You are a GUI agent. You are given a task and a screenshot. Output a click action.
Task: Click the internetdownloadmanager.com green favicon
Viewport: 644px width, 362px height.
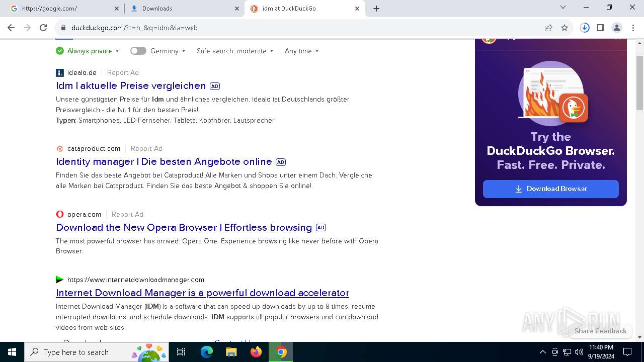60,280
